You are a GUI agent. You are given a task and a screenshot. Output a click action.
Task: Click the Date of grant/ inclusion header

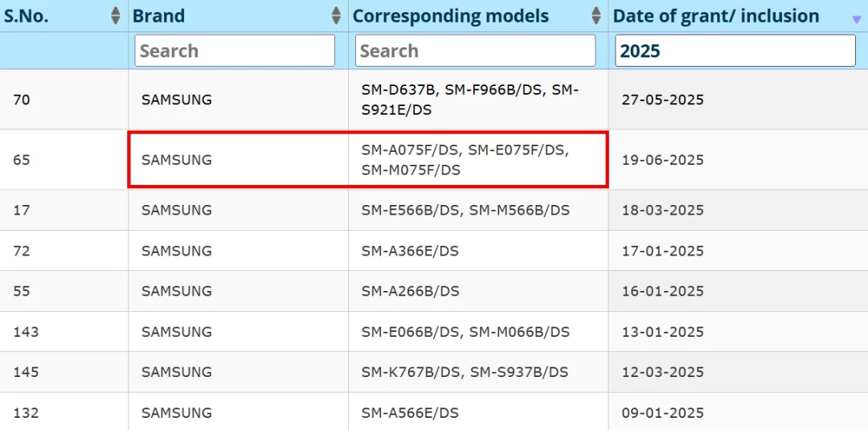point(716,16)
